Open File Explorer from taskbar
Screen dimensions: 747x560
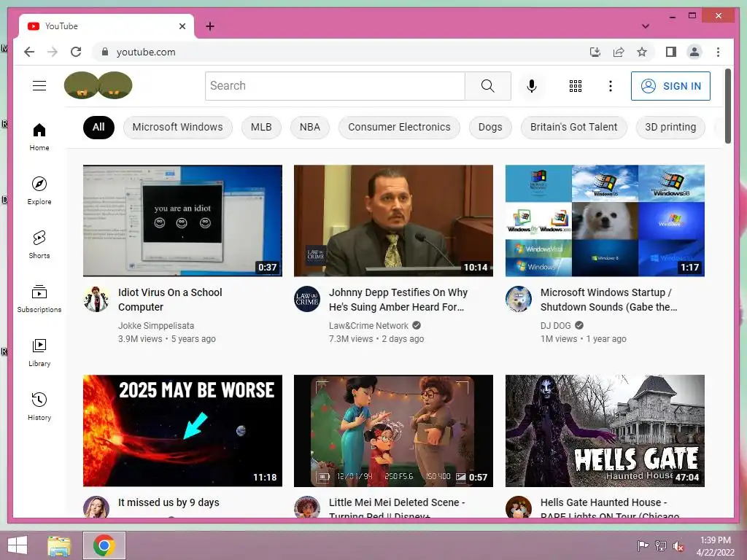[59, 545]
